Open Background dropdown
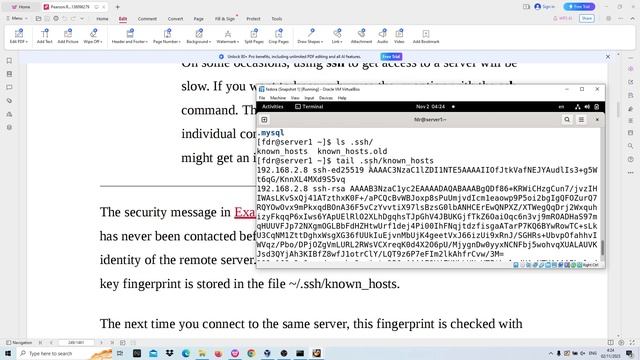Image resolution: width=640 pixels, height=360 pixels. pyautogui.click(x=198, y=36)
